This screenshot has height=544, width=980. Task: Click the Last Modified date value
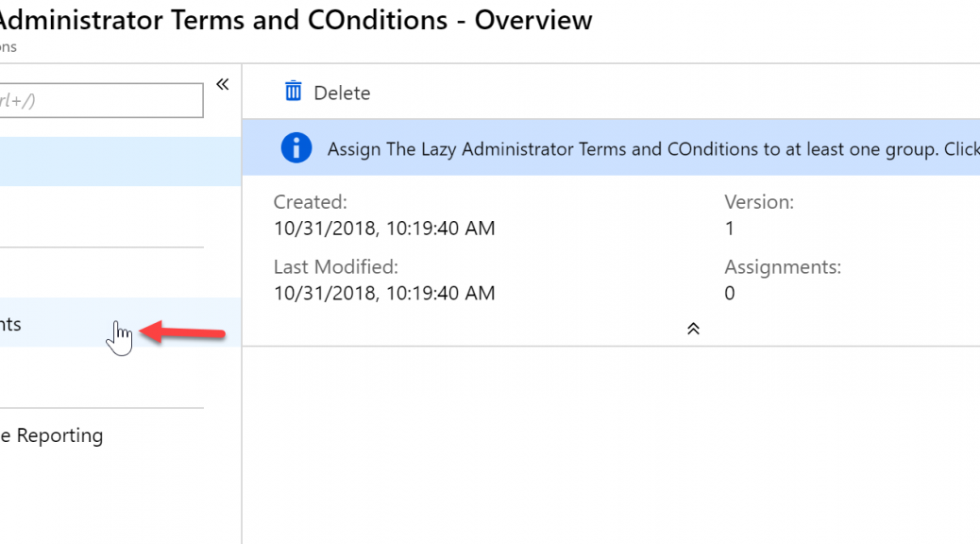point(384,294)
